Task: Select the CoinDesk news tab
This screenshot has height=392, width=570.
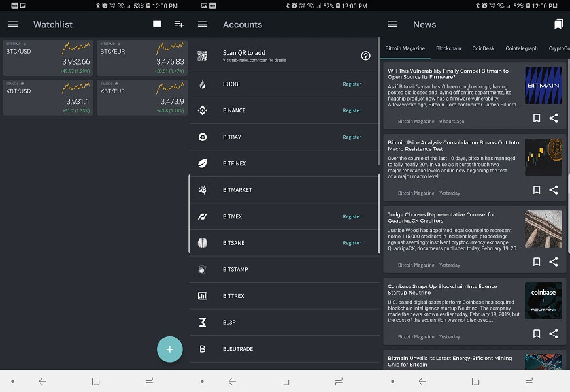Action: 483,48
